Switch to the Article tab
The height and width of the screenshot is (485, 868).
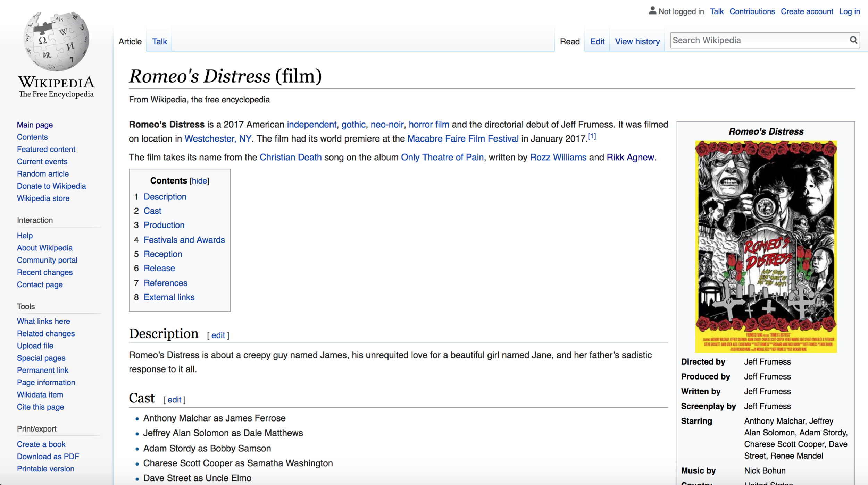point(130,42)
